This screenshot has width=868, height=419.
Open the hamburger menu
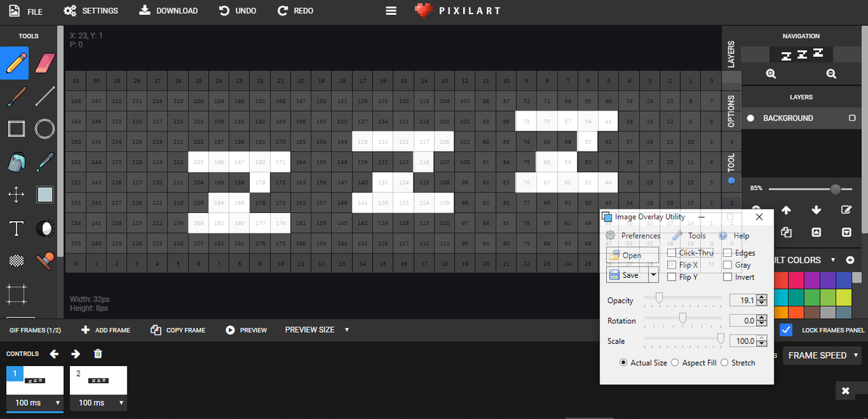click(391, 11)
